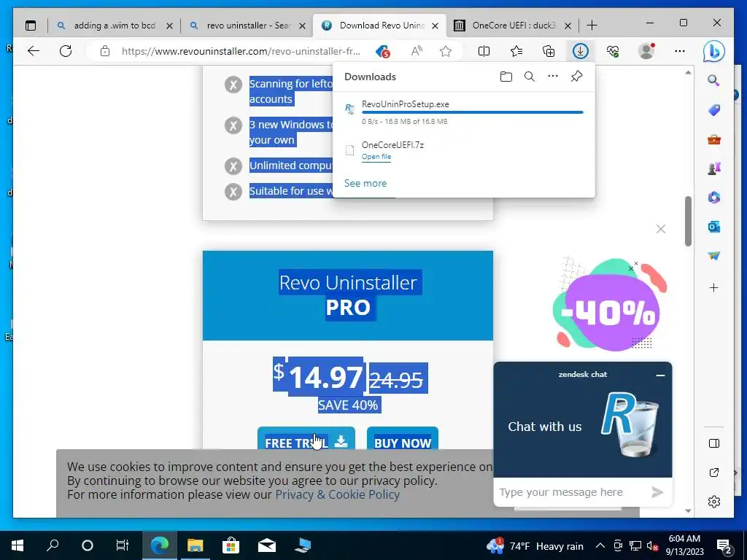The image size is (747, 560).
Task: Open Collections panel
Action: coord(549,51)
